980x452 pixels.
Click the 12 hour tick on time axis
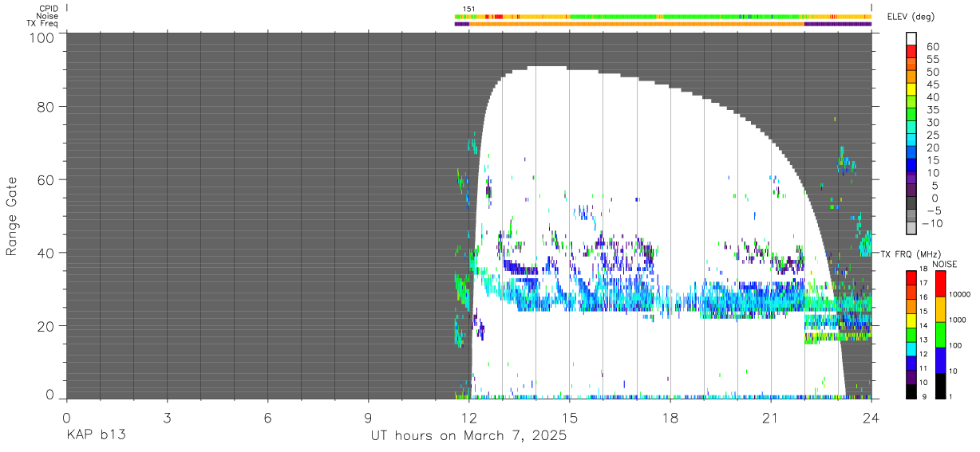click(468, 418)
